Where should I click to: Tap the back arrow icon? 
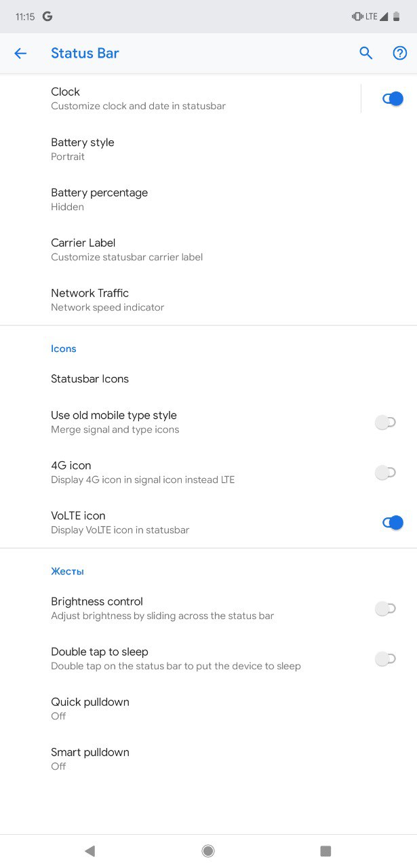(x=20, y=54)
